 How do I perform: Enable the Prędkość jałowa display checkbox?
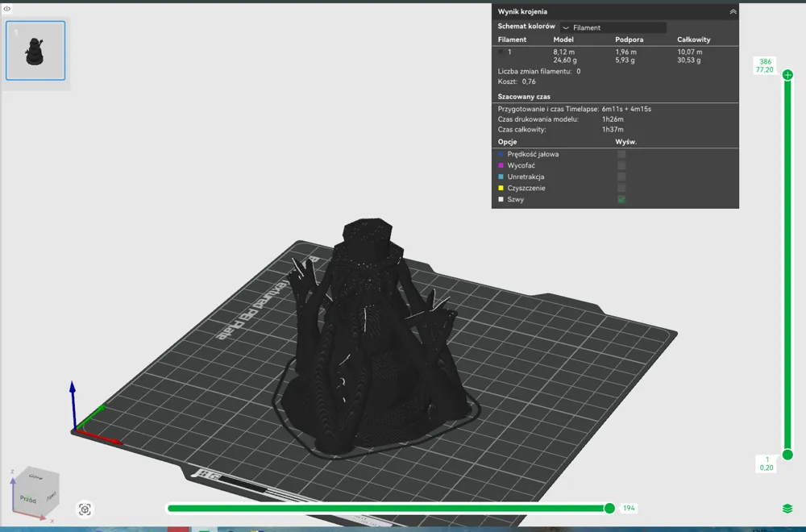(x=621, y=154)
